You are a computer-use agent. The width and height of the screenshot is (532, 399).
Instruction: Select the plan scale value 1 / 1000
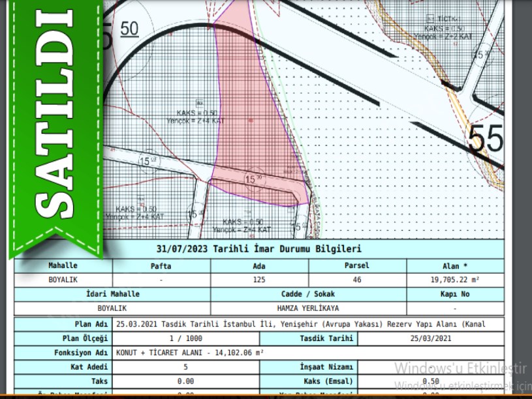[185, 338]
